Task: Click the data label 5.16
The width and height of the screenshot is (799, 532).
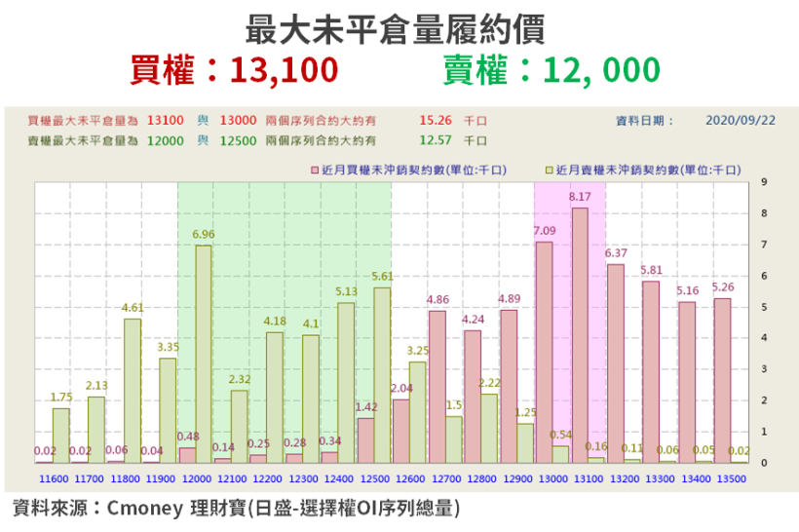Action: click(687, 291)
